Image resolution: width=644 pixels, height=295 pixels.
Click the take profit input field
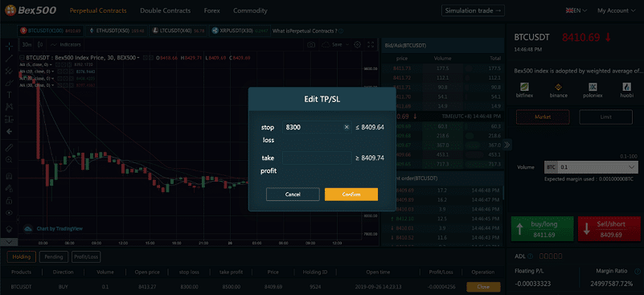pyautogui.click(x=317, y=158)
